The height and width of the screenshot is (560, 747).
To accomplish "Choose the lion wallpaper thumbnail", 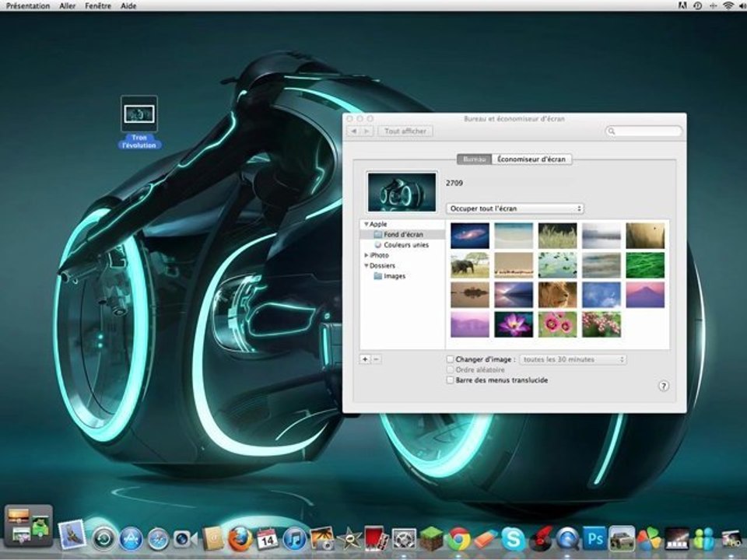I will pyautogui.click(x=557, y=295).
